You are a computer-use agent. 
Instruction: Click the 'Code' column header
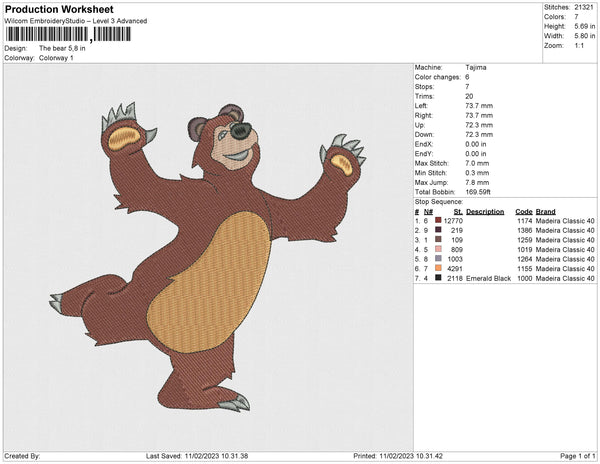point(524,212)
